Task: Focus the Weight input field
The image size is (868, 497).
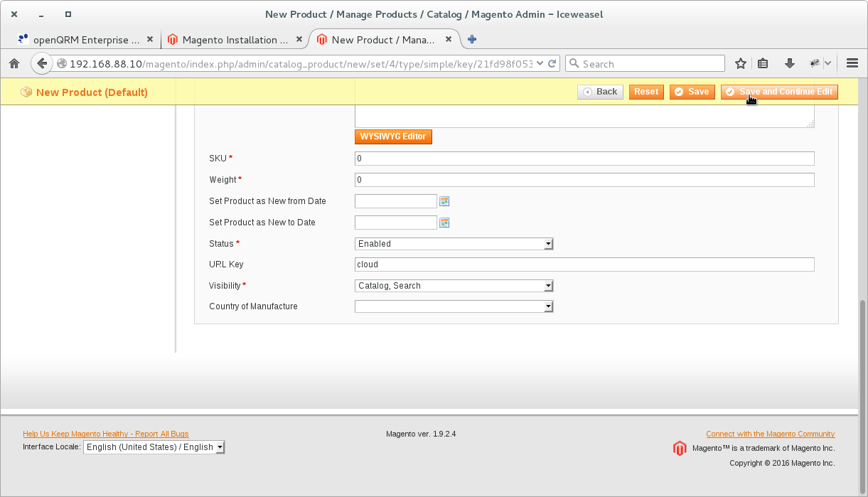Action: [584, 180]
